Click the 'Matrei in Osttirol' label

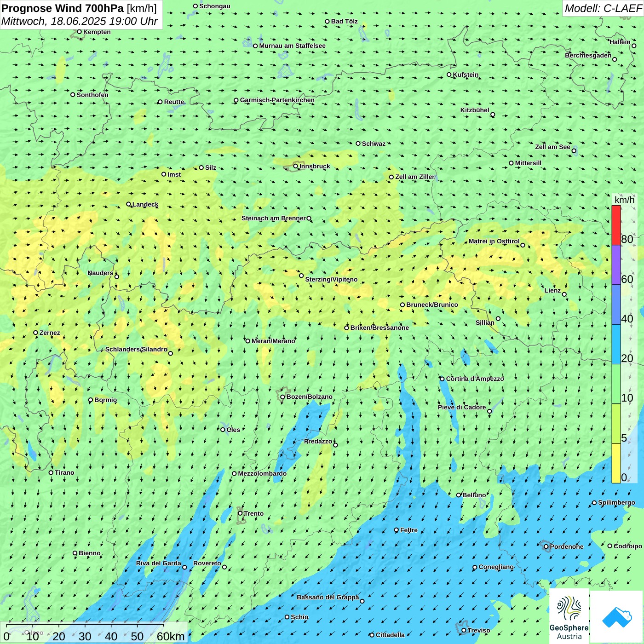[x=494, y=241]
